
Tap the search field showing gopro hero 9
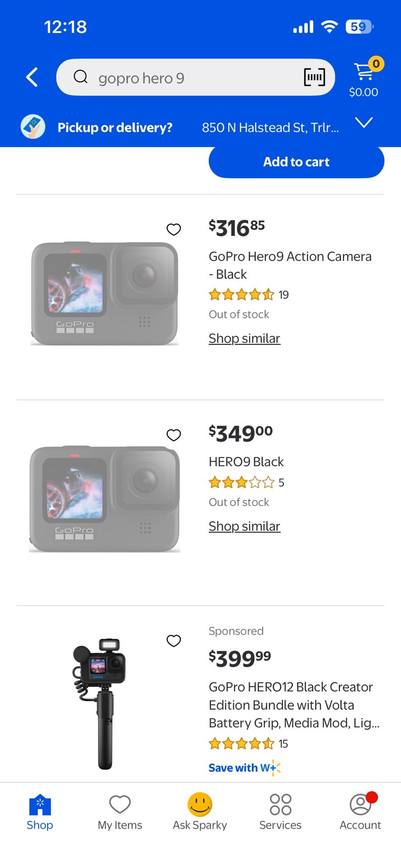pyautogui.click(x=181, y=77)
